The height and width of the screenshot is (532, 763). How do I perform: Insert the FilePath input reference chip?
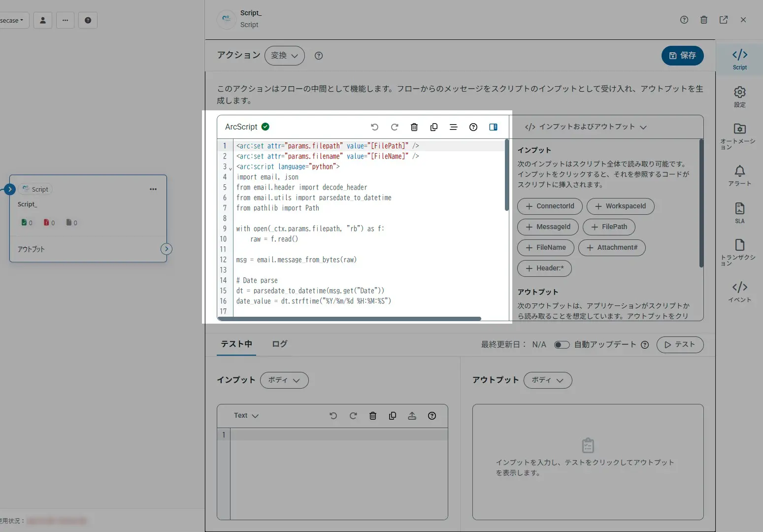coord(609,227)
